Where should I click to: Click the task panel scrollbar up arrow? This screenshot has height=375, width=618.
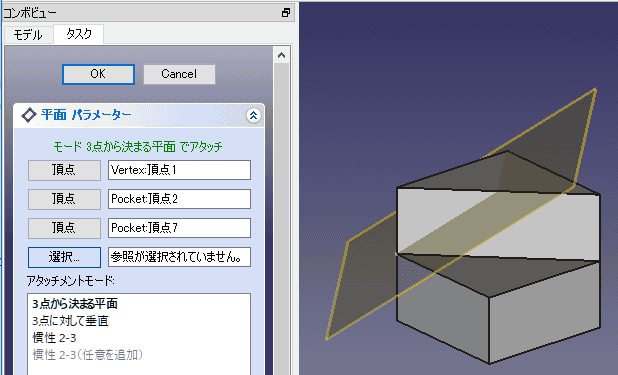pyautogui.click(x=281, y=55)
